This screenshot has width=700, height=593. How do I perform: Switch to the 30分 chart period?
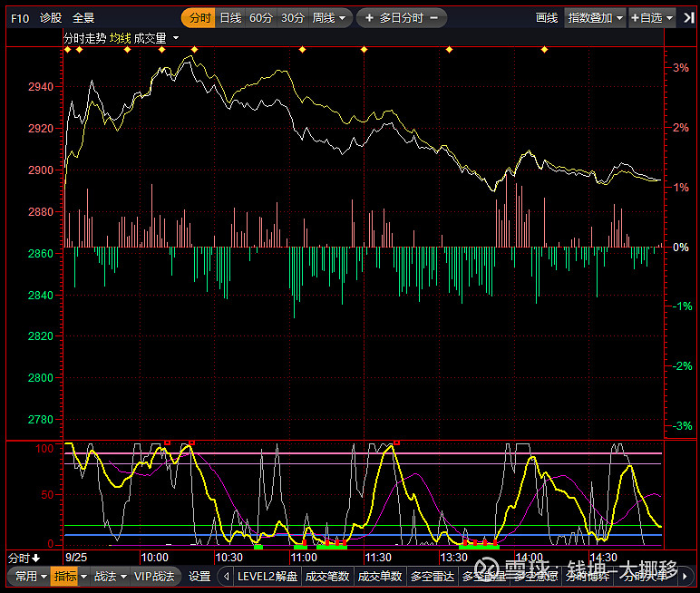(x=292, y=18)
